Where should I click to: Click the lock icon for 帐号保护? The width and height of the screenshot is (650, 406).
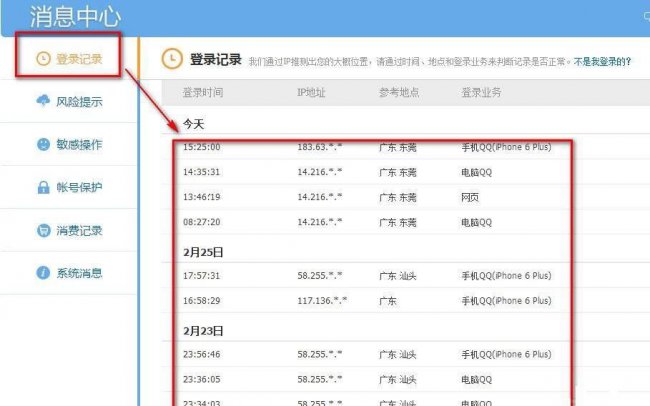point(43,187)
